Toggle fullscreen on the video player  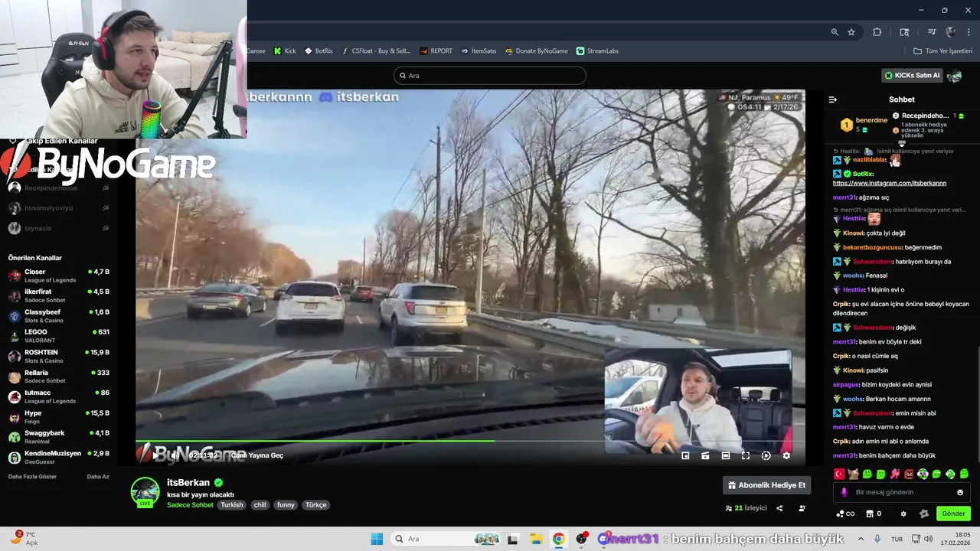pyautogui.click(x=746, y=455)
